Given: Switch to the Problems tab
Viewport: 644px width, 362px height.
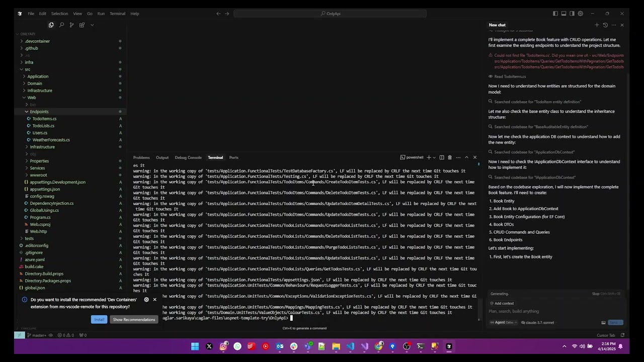Looking at the screenshot, I should pyautogui.click(x=141, y=157).
